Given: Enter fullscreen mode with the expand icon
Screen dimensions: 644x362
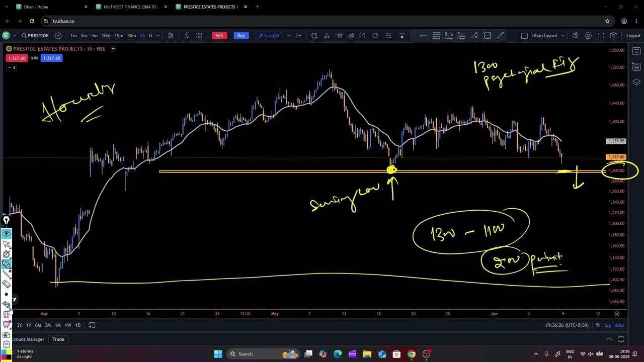Looking at the screenshot, I should point(601,36).
